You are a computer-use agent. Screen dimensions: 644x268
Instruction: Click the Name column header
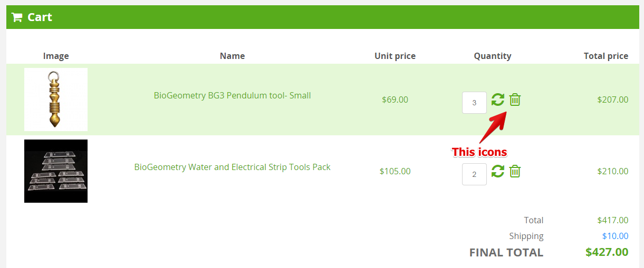tap(232, 56)
